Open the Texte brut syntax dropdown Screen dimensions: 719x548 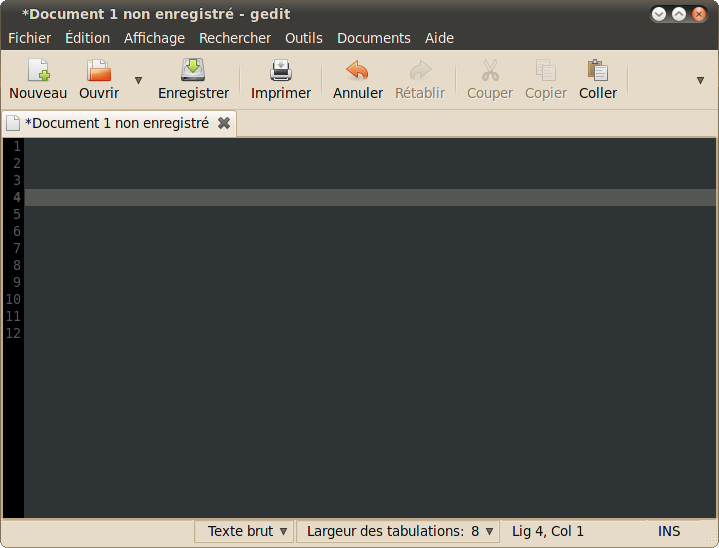tap(245, 531)
